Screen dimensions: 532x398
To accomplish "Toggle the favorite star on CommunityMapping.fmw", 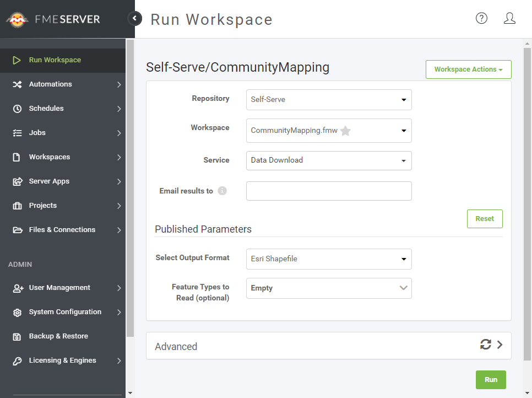I will (345, 131).
